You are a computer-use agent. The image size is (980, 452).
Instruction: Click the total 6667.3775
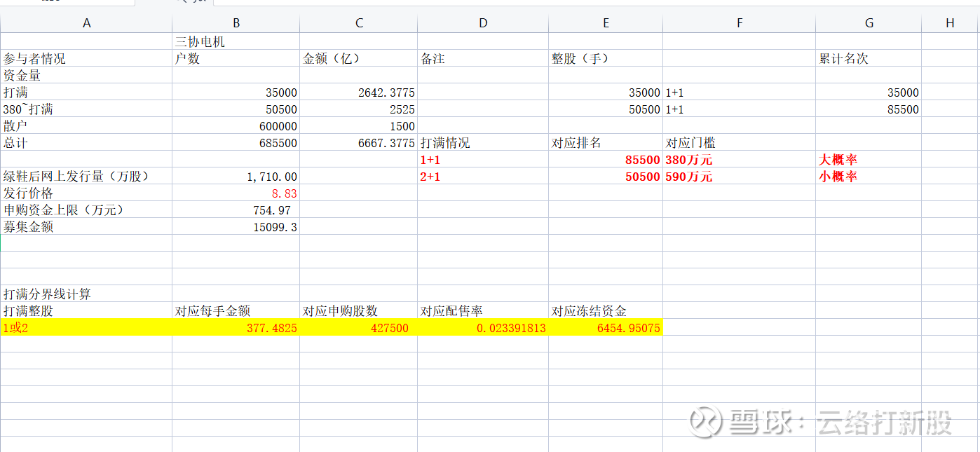point(358,142)
